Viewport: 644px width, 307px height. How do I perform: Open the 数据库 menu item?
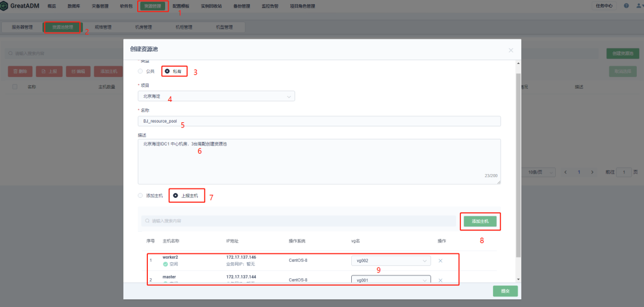click(x=75, y=6)
